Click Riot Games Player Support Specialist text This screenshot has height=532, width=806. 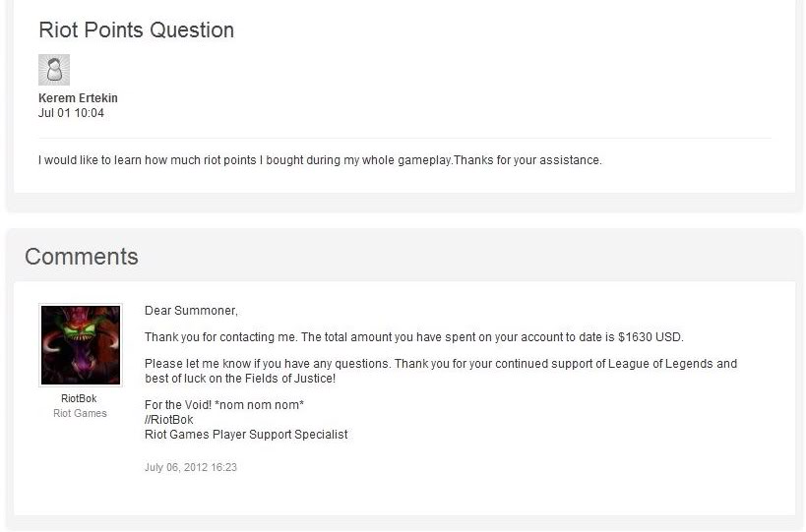(246, 435)
